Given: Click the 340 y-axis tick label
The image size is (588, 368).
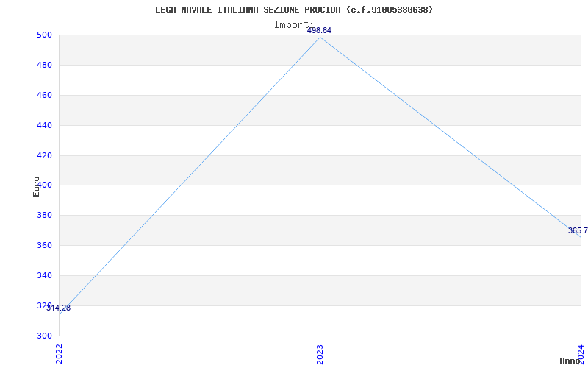Looking at the screenshot, I should (44, 275).
